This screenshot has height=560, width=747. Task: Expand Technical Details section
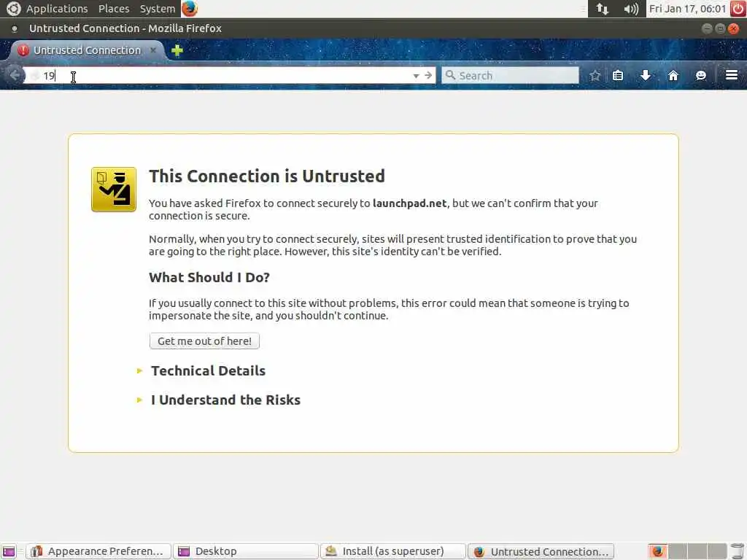click(x=208, y=370)
